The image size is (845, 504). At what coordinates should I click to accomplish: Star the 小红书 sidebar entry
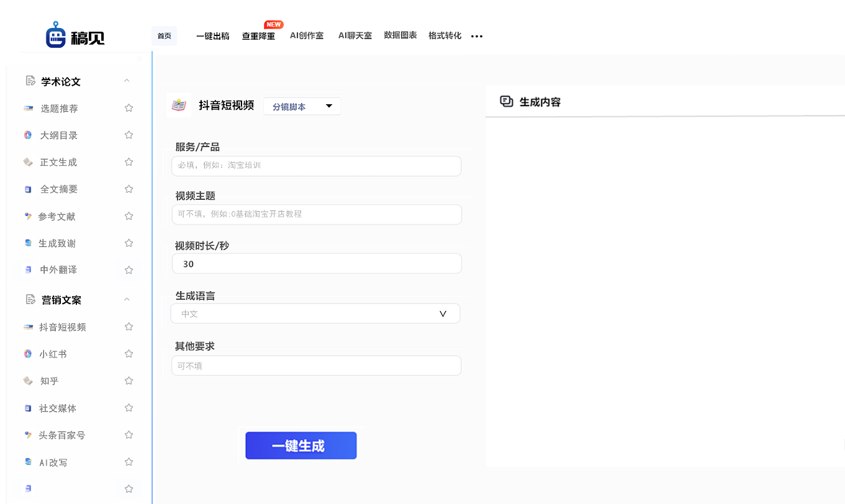pos(129,353)
